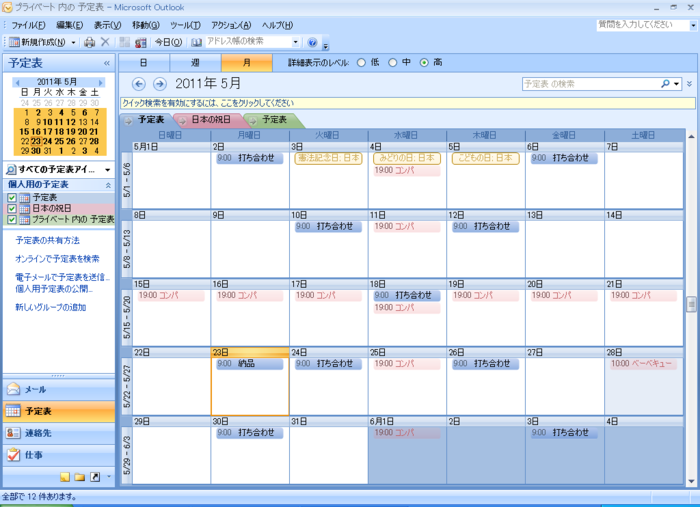Click the calendar vertical scrollbar thumb
Image resolution: width=700 pixels, height=507 pixels.
[x=691, y=304]
